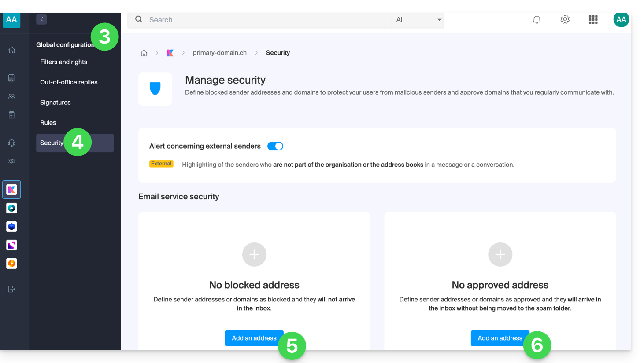Click the home icon in breadcrumb
This screenshot has height=363, width=644.
(x=144, y=53)
